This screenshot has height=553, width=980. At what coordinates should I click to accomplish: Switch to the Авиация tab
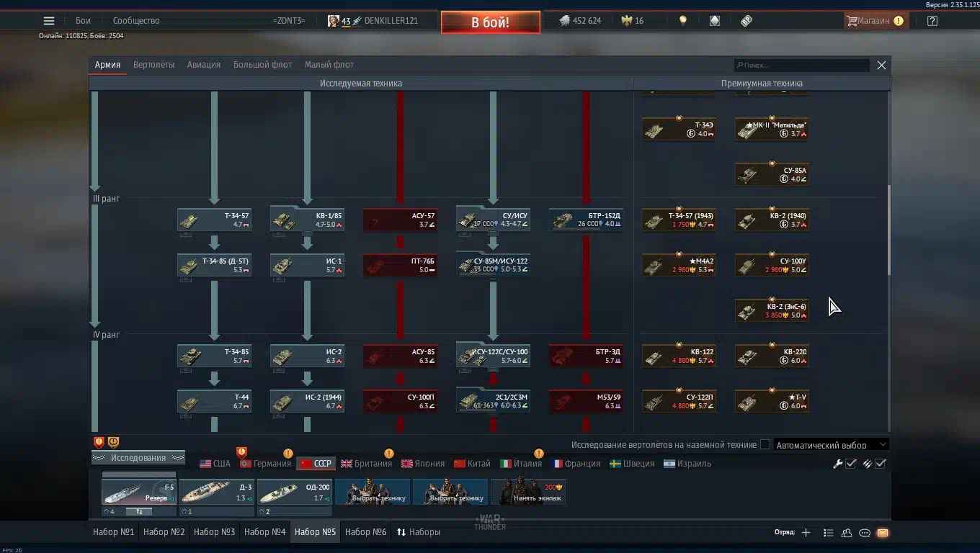click(204, 65)
